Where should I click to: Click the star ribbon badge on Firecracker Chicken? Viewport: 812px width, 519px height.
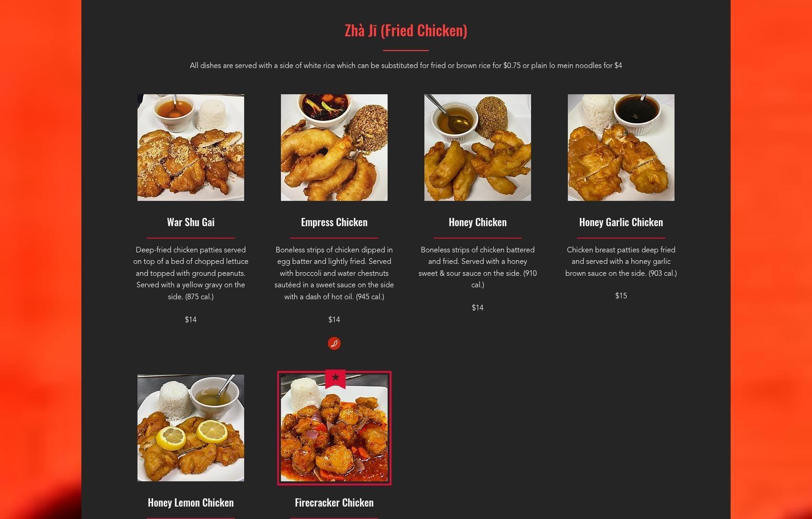(x=335, y=379)
